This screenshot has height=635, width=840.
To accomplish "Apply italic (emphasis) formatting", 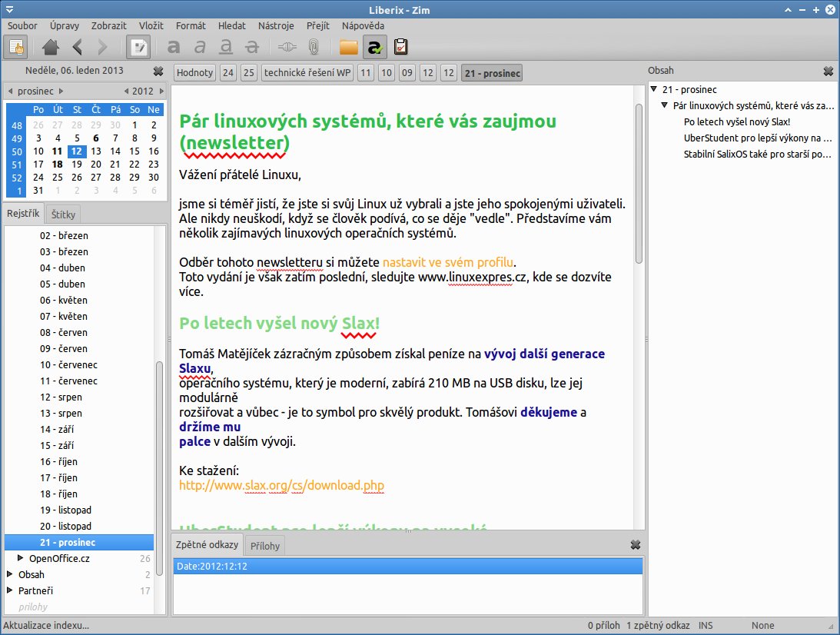I will click(x=200, y=47).
